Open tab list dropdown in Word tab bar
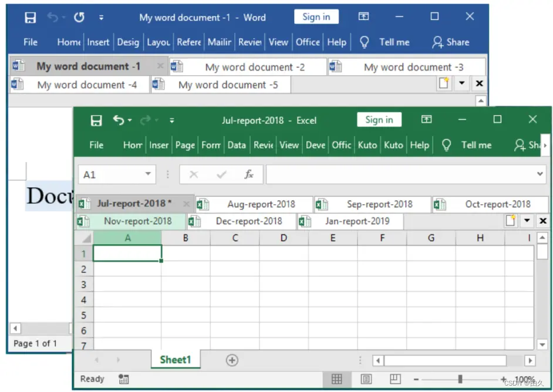Screen dimensions: 553x392 [461, 83]
